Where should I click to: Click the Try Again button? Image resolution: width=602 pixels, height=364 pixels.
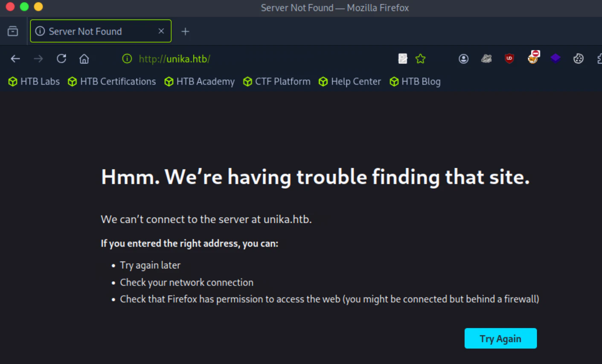500,338
